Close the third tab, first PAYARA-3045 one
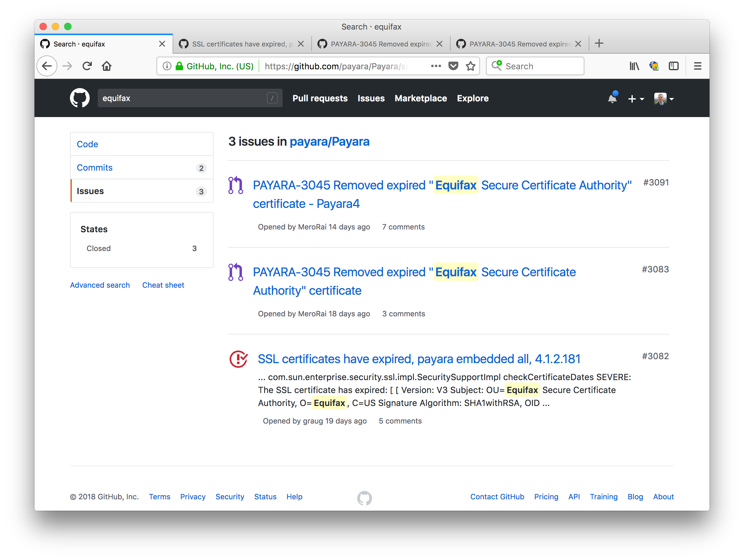 tap(439, 44)
